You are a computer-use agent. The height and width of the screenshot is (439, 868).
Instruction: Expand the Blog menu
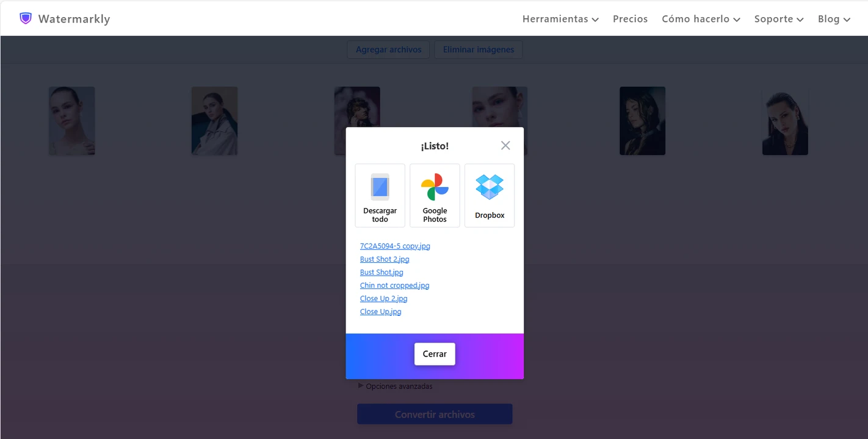pos(834,19)
